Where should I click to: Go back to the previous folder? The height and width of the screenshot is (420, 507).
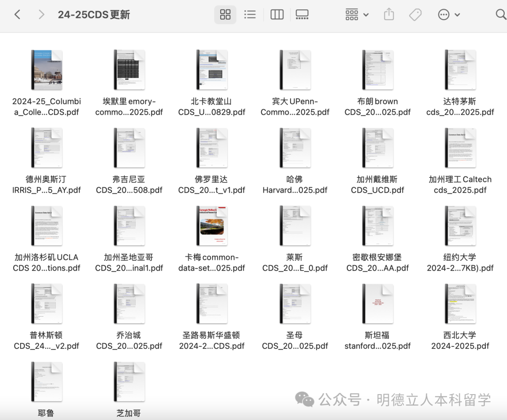pos(17,15)
